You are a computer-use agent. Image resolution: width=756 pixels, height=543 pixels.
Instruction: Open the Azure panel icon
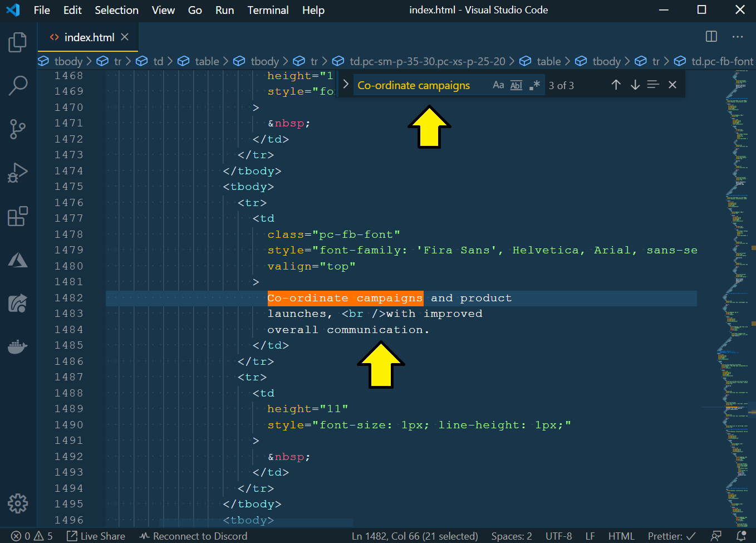(x=18, y=260)
